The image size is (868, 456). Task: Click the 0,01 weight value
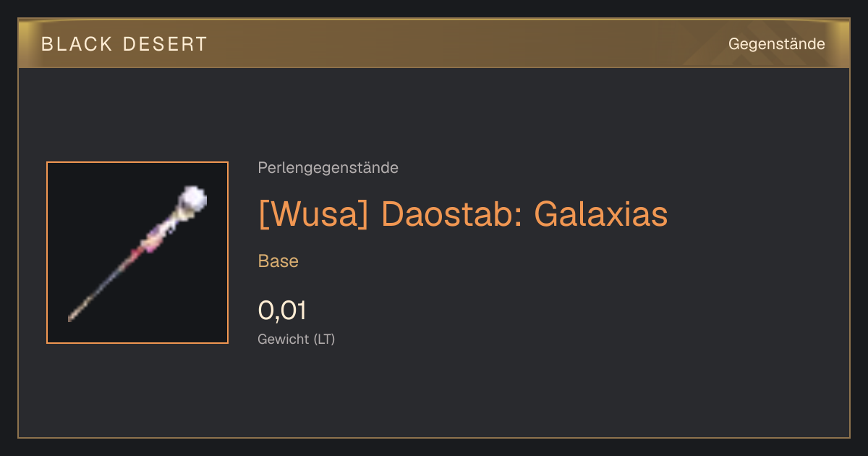[282, 311]
